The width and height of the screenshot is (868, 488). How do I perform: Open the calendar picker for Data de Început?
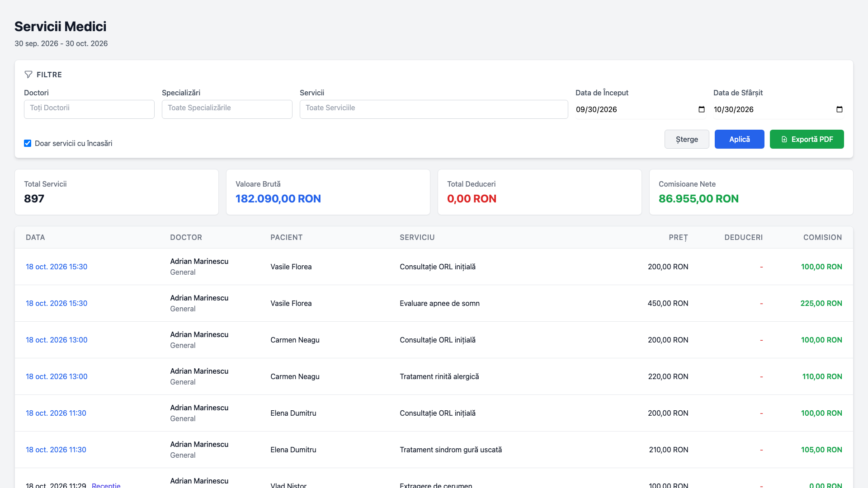(x=702, y=109)
